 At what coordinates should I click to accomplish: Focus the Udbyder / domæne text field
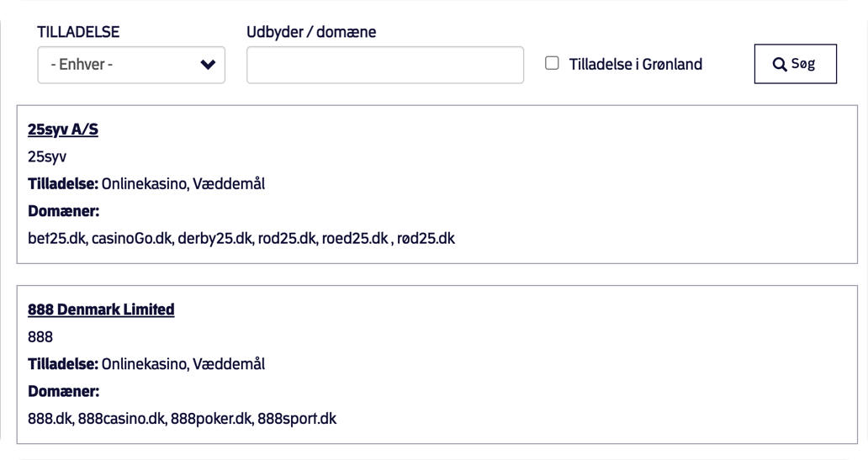coord(384,65)
